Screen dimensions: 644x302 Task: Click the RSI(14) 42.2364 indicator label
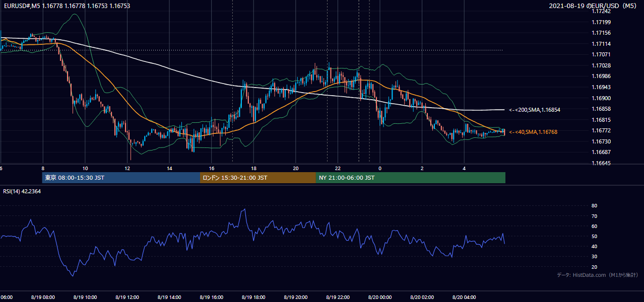click(22, 191)
